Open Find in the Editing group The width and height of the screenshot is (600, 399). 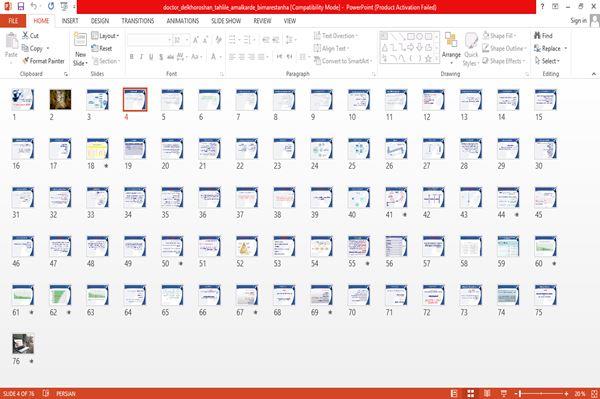pyautogui.click(x=543, y=36)
